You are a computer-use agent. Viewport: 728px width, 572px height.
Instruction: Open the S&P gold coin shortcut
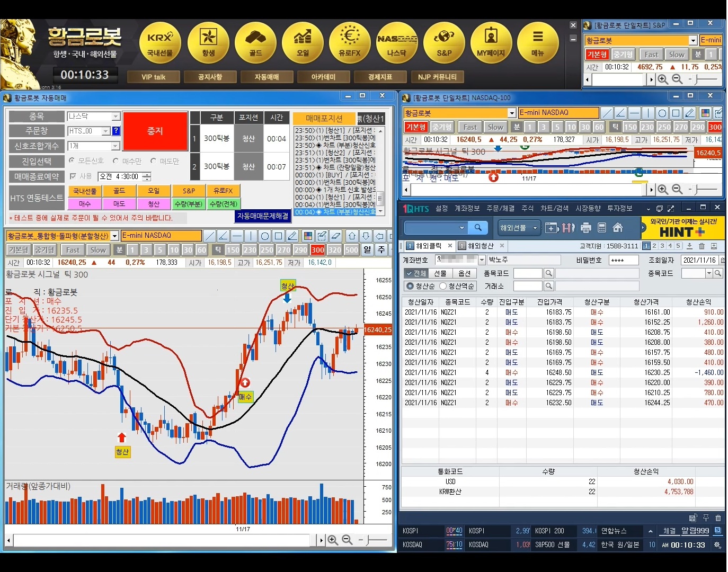444,43
